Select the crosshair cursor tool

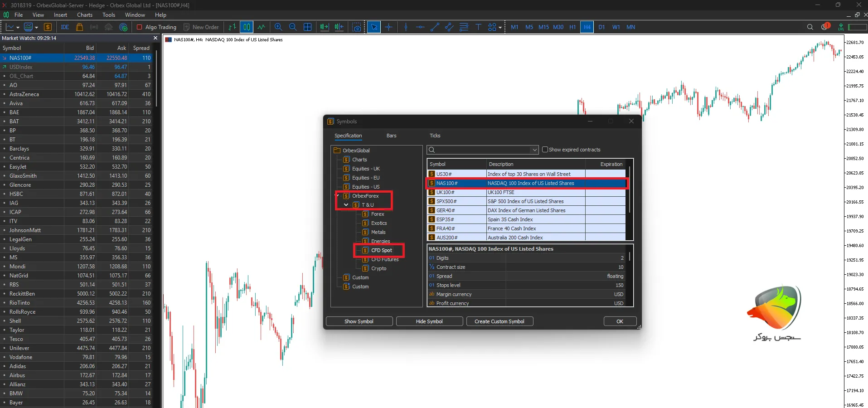(x=389, y=27)
